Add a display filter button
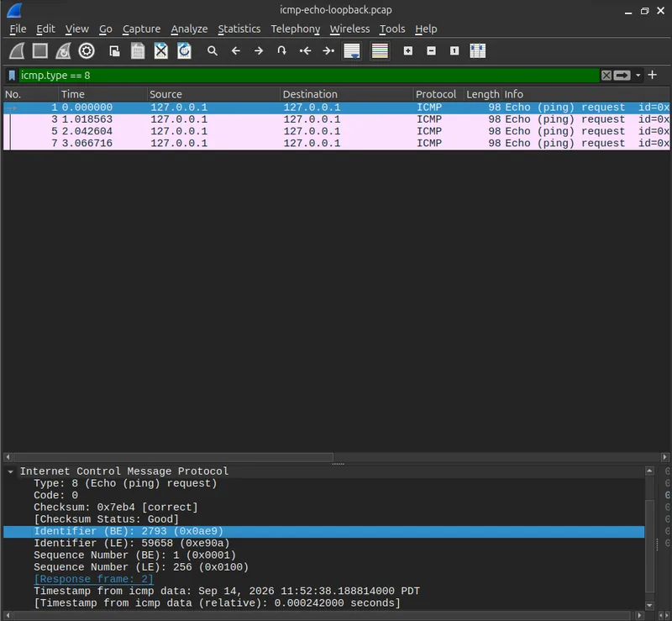Image resolution: width=672 pixels, height=621 pixels. point(653,75)
